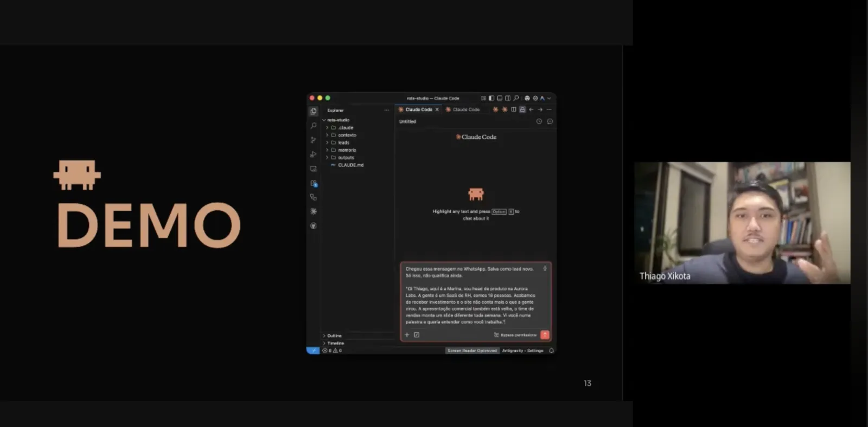
Task: Open the Antigravity 'A' logo in title bar
Action: click(542, 98)
